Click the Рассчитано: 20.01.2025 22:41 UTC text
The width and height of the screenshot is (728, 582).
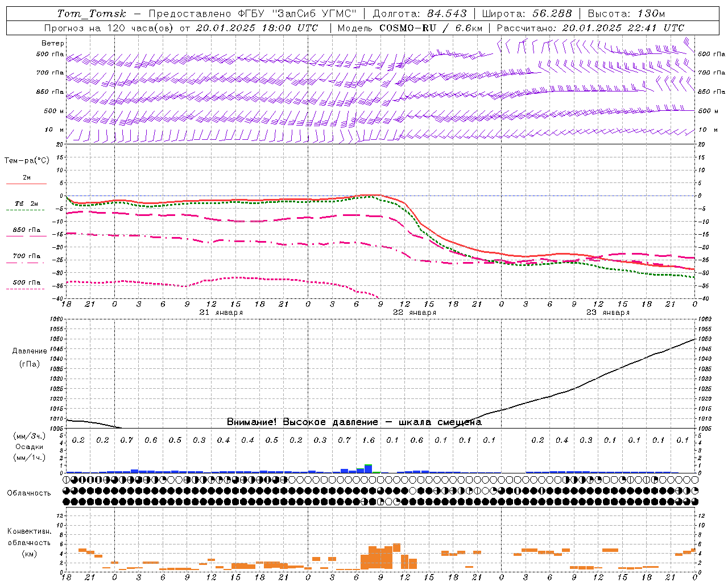tap(590, 28)
